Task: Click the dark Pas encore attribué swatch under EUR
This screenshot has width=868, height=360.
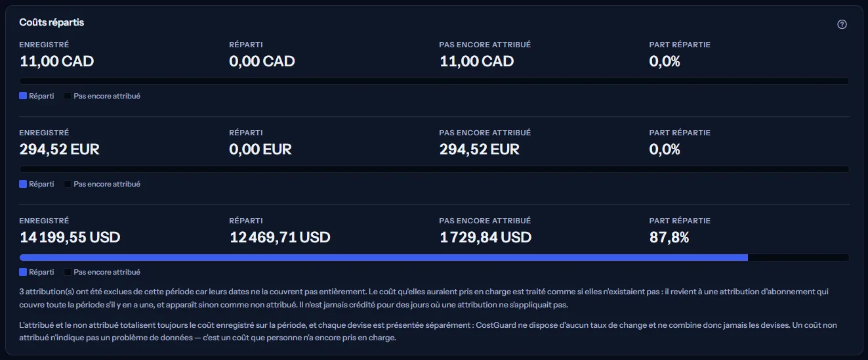Action: point(68,184)
